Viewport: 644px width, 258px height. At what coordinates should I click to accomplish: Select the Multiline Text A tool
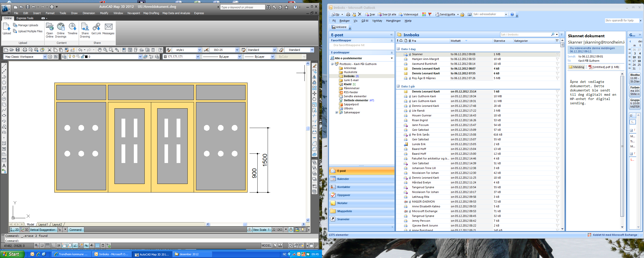[x=4, y=166]
